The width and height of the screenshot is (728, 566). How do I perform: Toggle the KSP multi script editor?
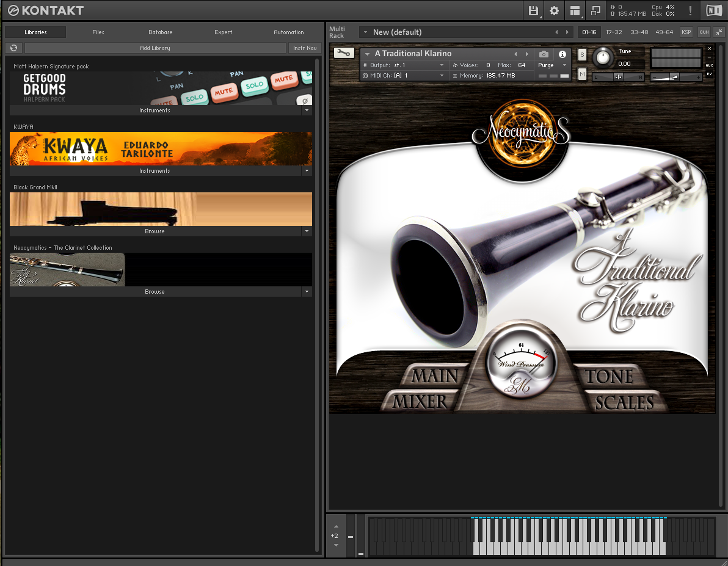pos(686,32)
